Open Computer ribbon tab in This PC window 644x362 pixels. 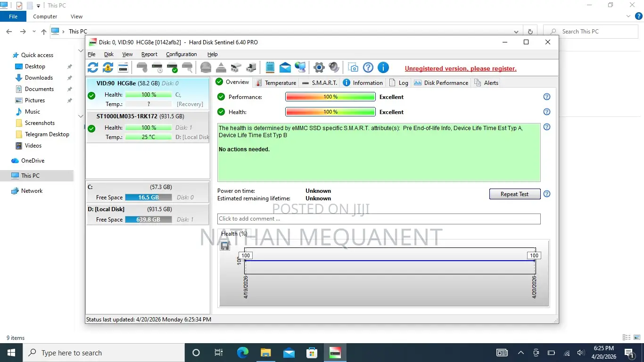coord(45,16)
